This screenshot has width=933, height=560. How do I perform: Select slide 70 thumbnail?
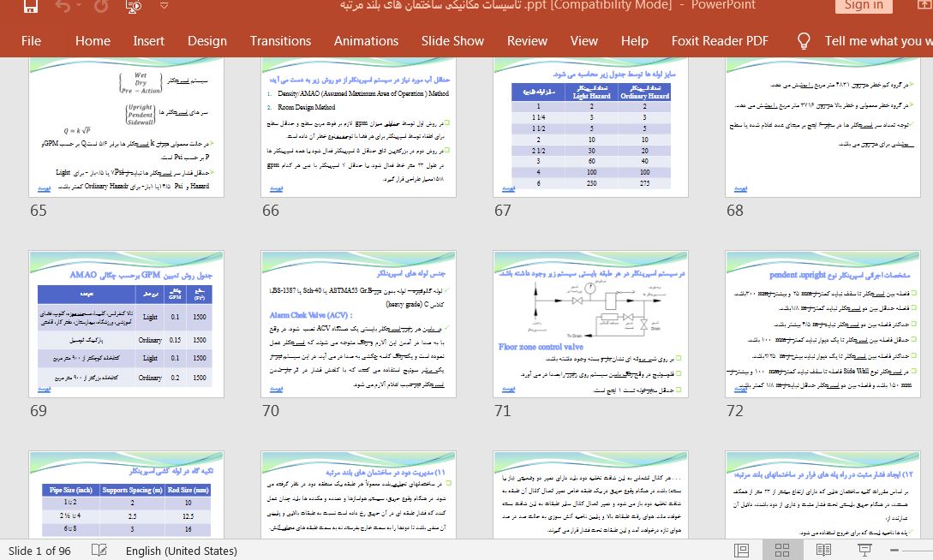click(x=358, y=324)
